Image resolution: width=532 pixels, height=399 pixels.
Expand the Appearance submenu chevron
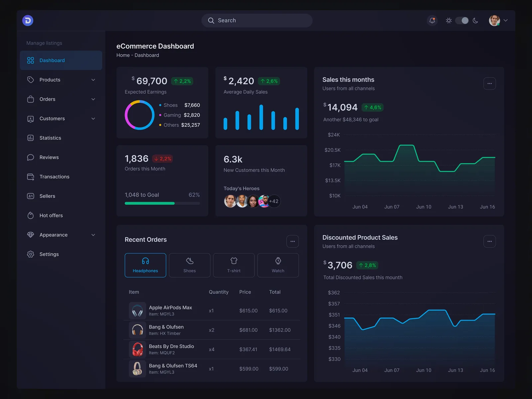click(x=93, y=235)
